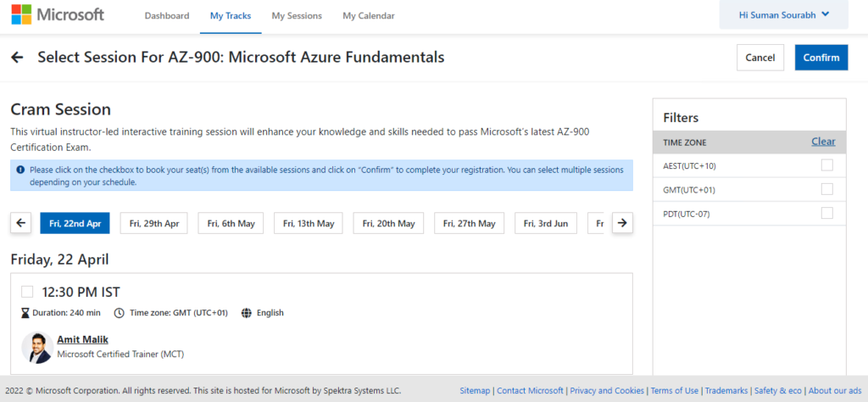Select Fri, 3rd Jun date
This screenshot has height=402, width=868.
(x=546, y=223)
